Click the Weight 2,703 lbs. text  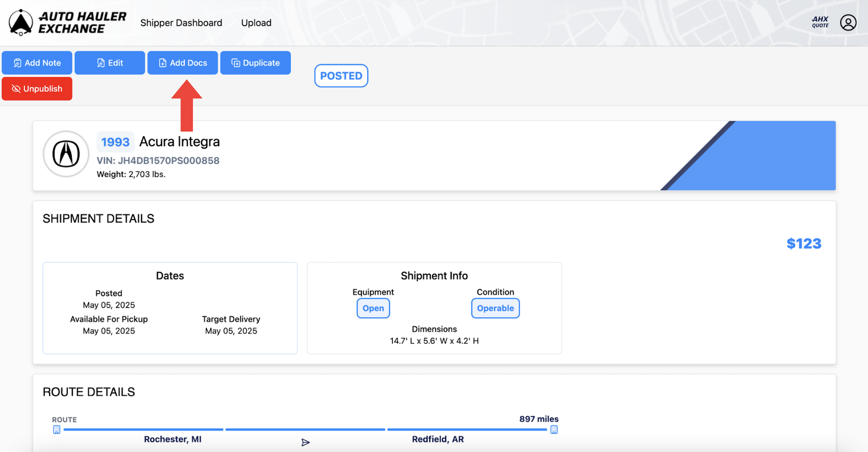pos(131,174)
